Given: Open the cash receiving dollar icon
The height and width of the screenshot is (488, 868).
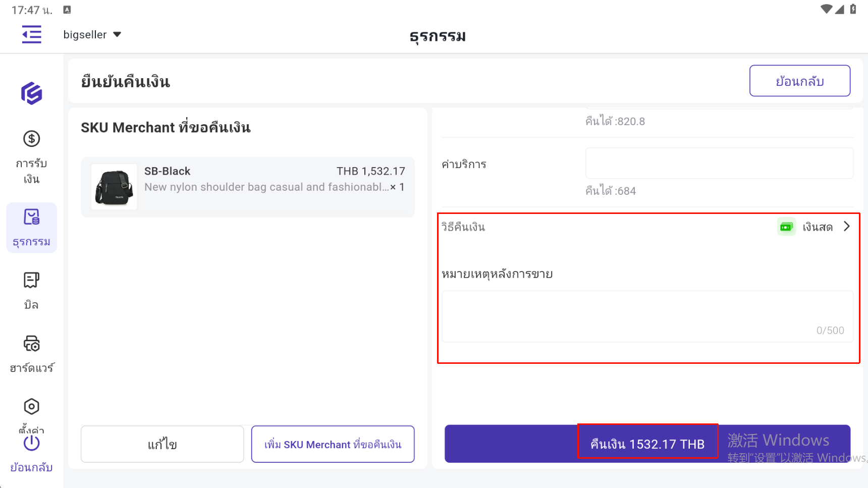Looking at the screenshot, I should pos(31,139).
